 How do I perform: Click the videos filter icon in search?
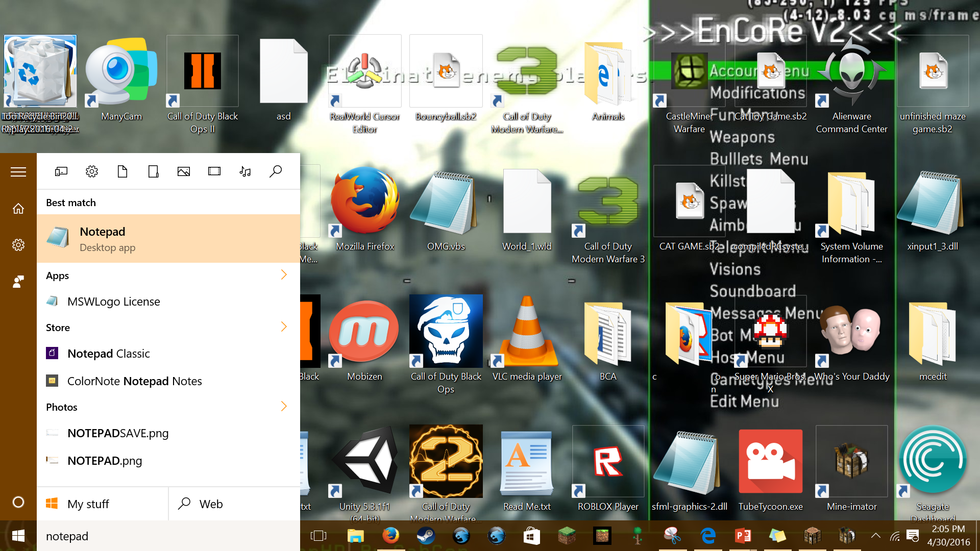coord(214,171)
